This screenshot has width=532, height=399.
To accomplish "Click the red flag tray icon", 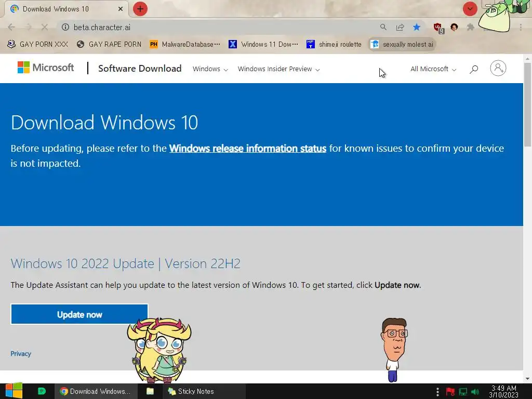I will click(x=450, y=392).
